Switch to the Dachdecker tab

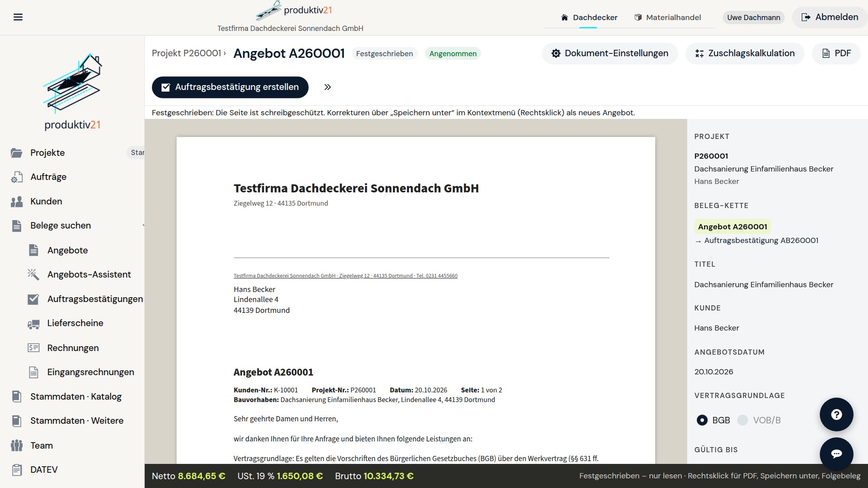coord(589,17)
